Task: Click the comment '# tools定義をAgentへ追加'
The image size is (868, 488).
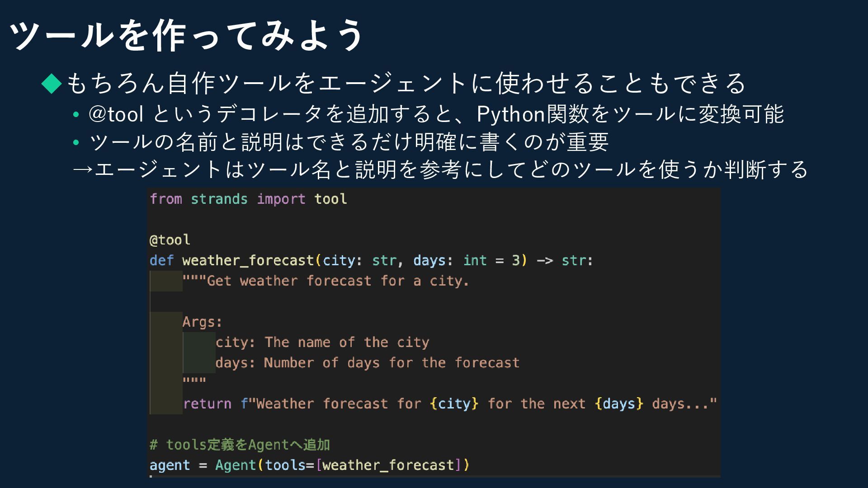Action: [240, 445]
